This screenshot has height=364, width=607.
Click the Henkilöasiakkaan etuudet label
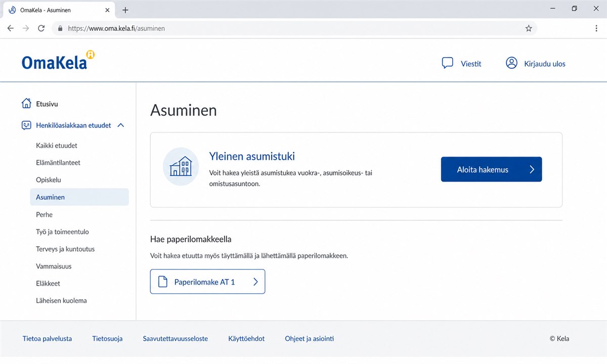(73, 125)
